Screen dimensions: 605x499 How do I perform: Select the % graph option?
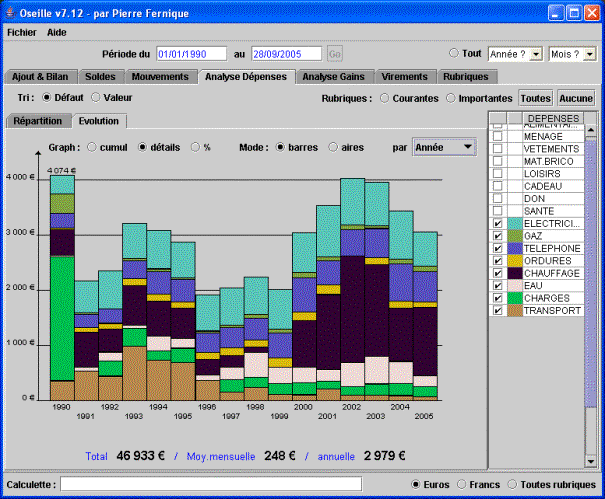[x=195, y=147]
